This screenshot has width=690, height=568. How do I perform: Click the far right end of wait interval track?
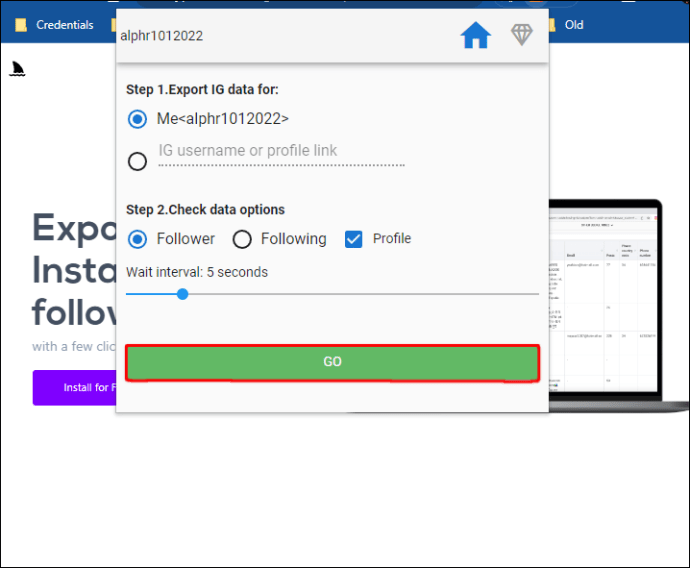pyautogui.click(x=536, y=294)
